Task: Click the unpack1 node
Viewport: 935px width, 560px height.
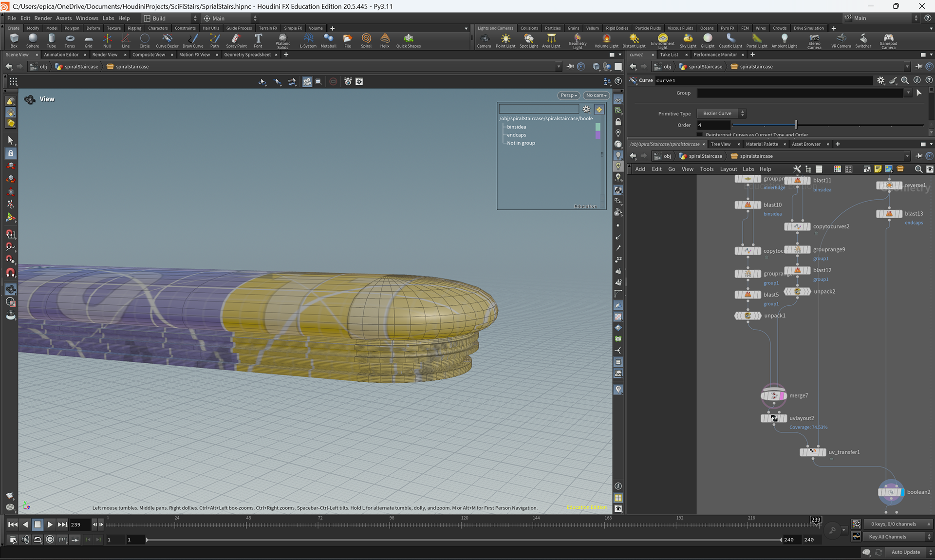Action: tap(748, 316)
